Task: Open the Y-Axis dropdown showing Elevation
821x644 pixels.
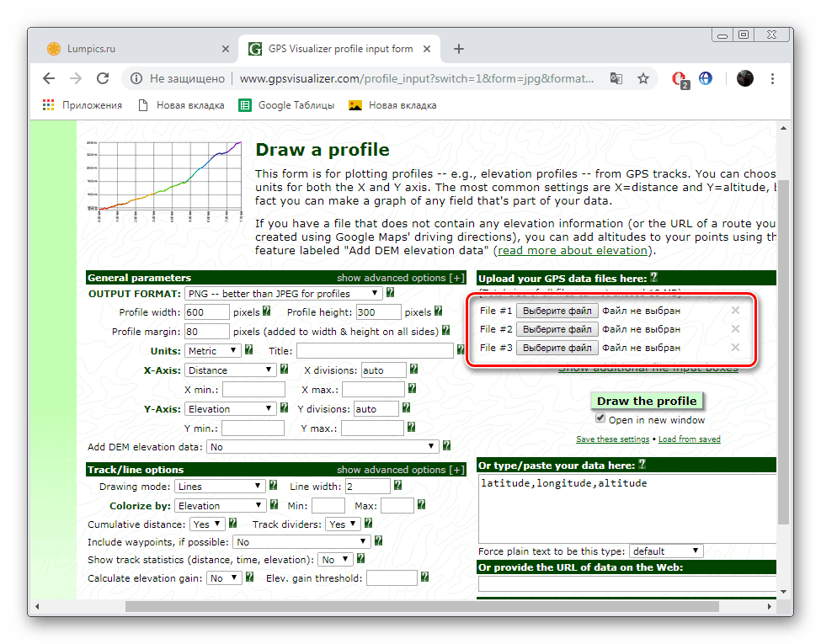Action: tap(231, 409)
